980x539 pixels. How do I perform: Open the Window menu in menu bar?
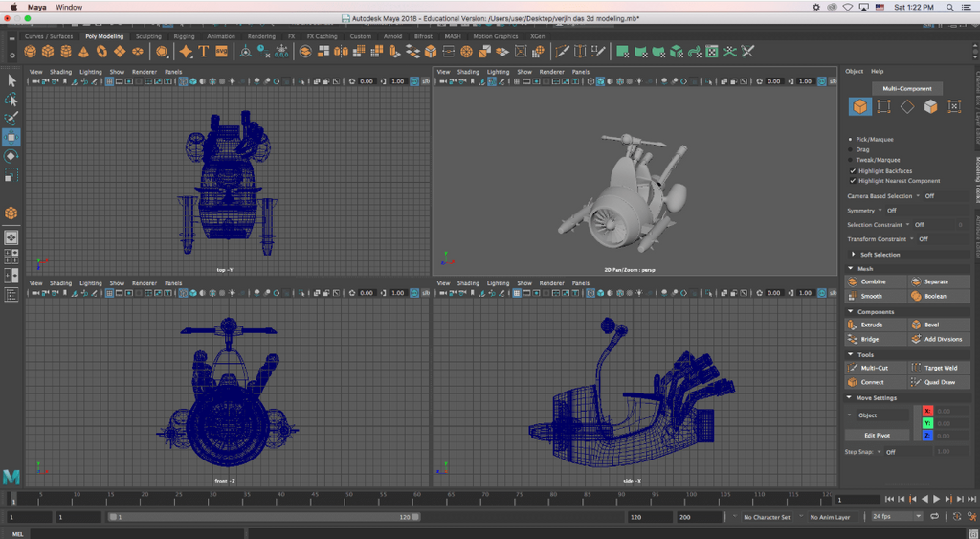coord(68,7)
